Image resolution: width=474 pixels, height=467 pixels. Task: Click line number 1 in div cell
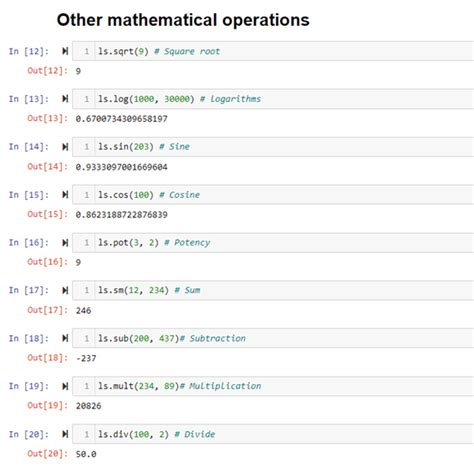87,434
